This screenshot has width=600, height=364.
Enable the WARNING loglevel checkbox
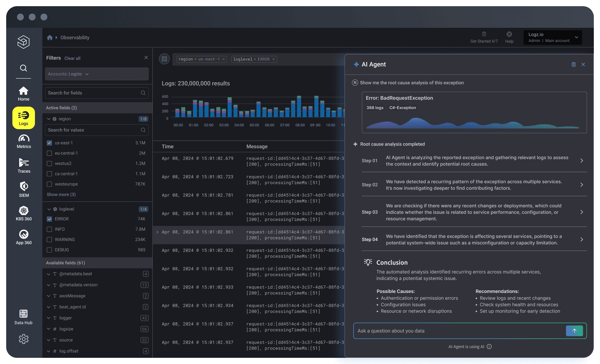point(49,239)
